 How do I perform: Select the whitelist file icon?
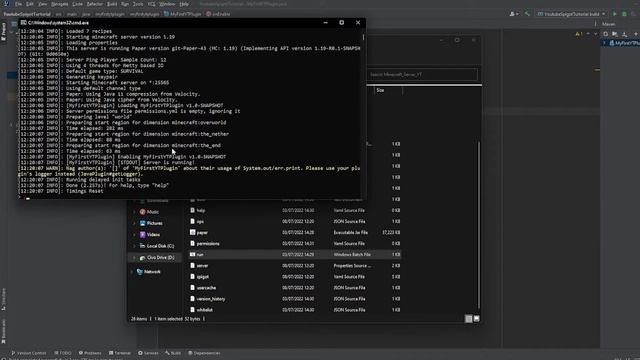pyautogui.click(x=192, y=309)
